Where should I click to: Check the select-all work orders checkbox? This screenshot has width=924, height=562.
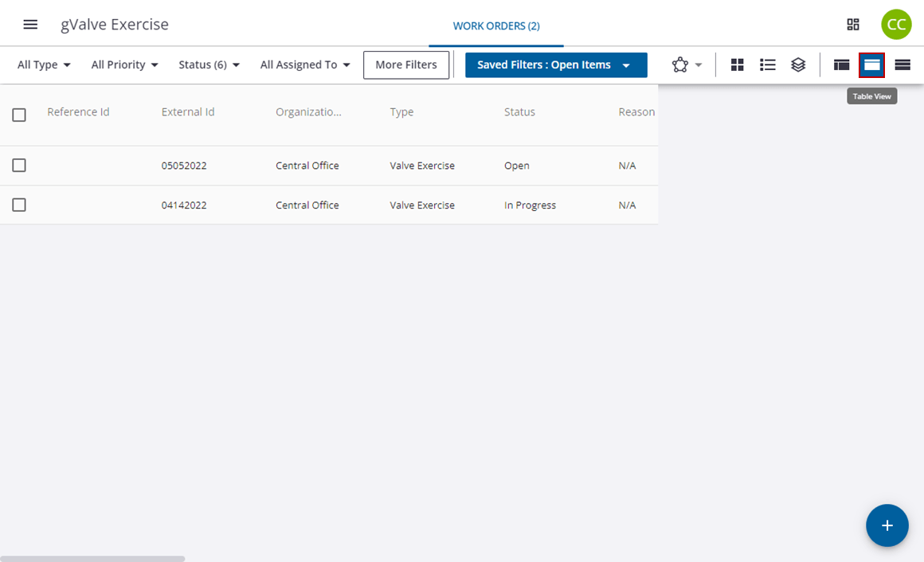click(19, 115)
